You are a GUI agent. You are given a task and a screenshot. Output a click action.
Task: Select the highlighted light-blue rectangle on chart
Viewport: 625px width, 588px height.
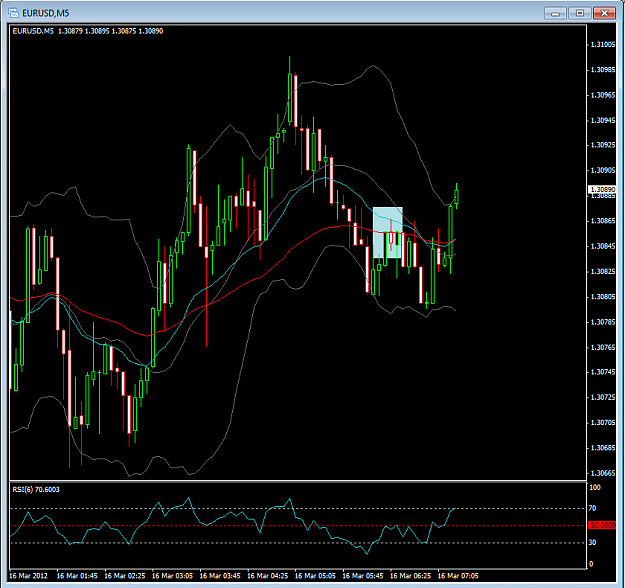pos(387,232)
